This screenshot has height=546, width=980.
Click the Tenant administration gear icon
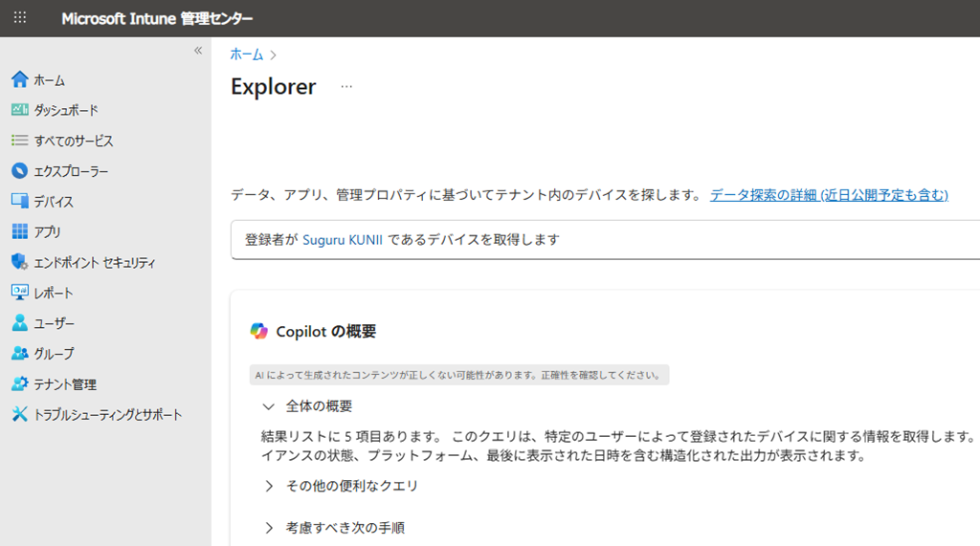click(x=20, y=383)
